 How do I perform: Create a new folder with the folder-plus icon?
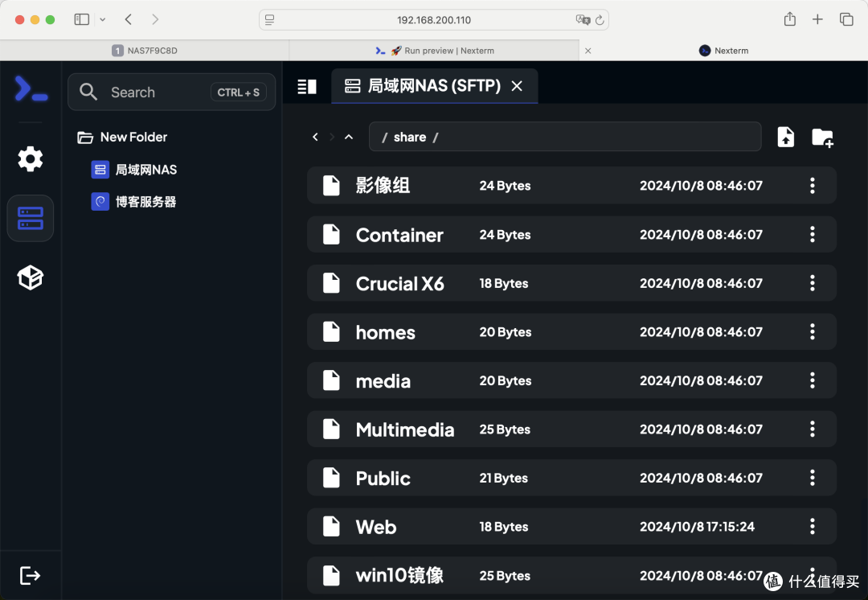[x=822, y=137]
